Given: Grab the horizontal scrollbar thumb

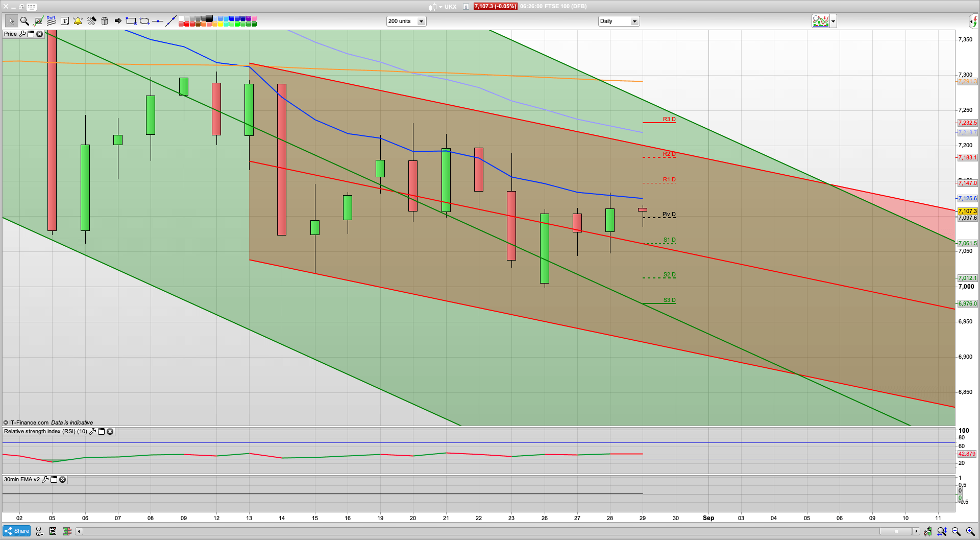Looking at the screenshot, I should (x=896, y=531).
